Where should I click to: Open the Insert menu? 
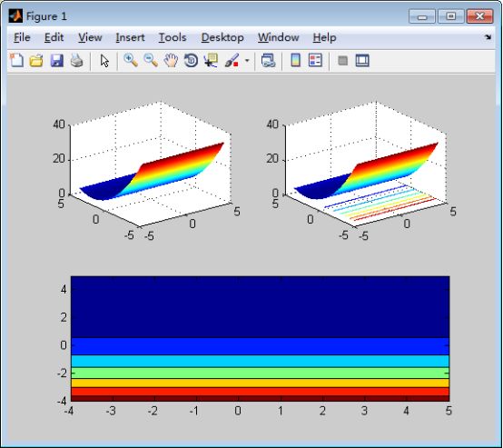[x=130, y=37]
